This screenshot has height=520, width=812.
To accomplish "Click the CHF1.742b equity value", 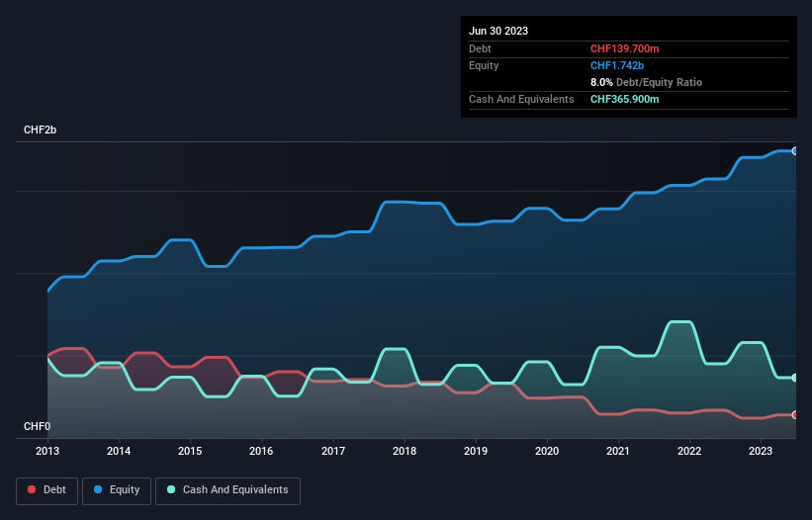I will tap(617, 65).
